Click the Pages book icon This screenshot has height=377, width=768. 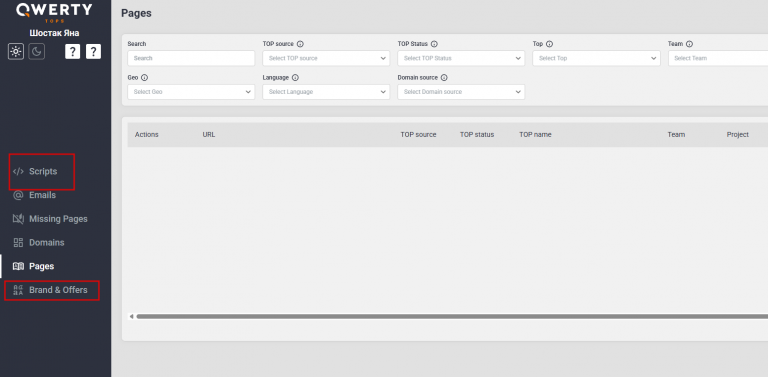[x=18, y=266]
